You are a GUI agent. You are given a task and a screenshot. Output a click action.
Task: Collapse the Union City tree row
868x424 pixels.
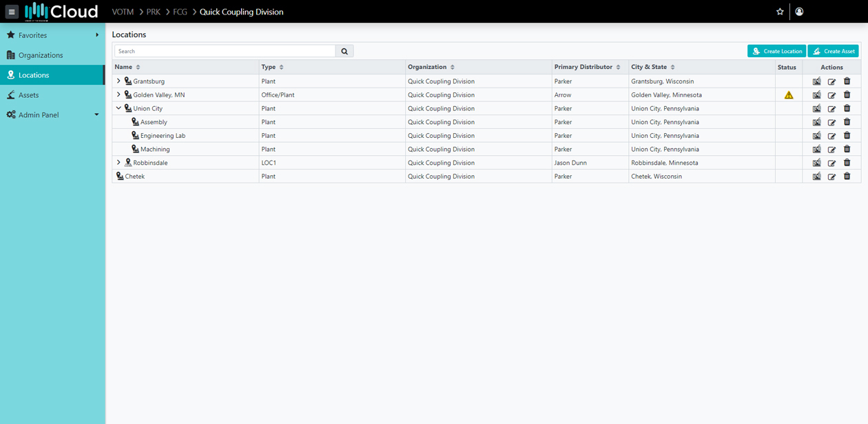point(118,108)
